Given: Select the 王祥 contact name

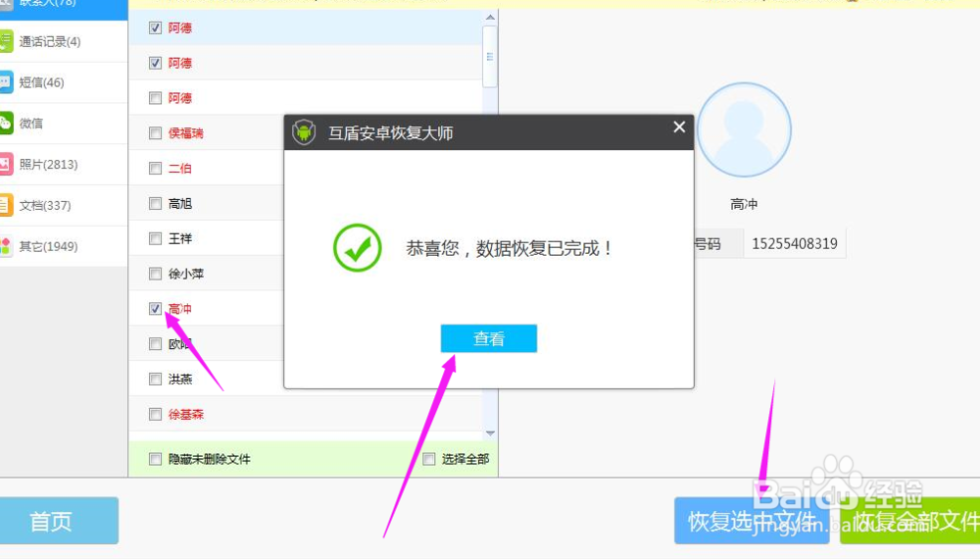Looking at the screenshot, I should 180,238.
